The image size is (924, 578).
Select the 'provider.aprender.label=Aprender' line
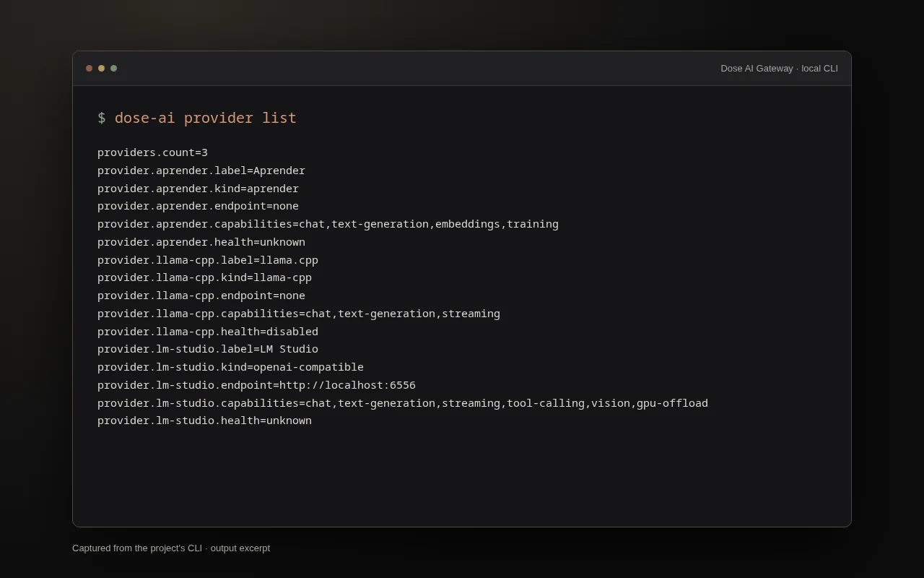coord(201,171)
